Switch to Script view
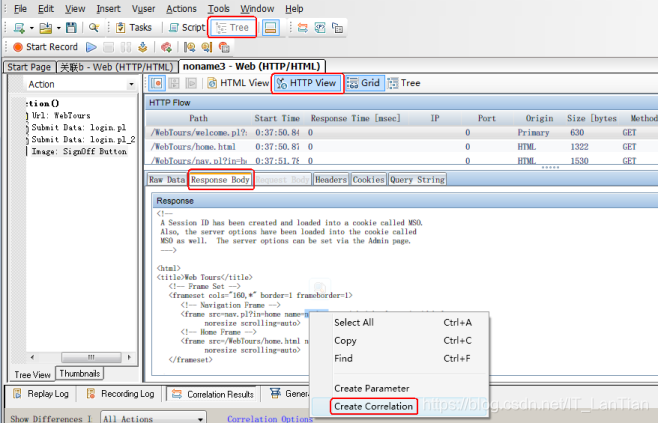 [x=187, y=28]
